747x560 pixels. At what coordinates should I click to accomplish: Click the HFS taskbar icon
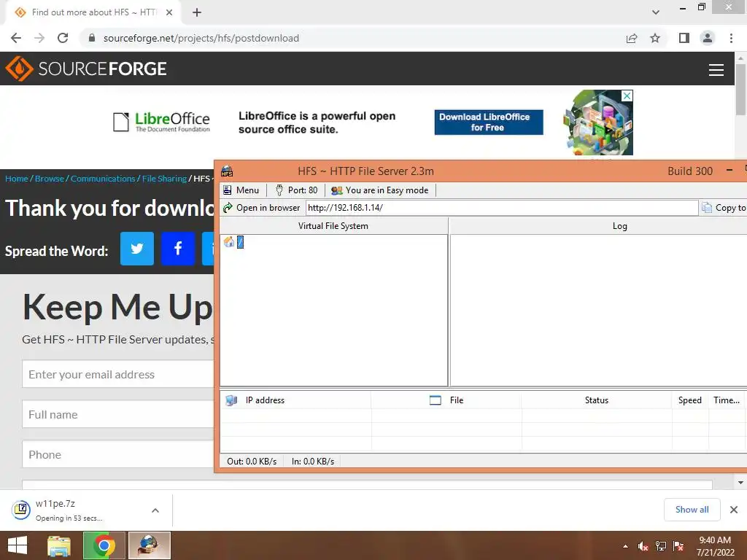pyautogui.click(x=149, y=545)
